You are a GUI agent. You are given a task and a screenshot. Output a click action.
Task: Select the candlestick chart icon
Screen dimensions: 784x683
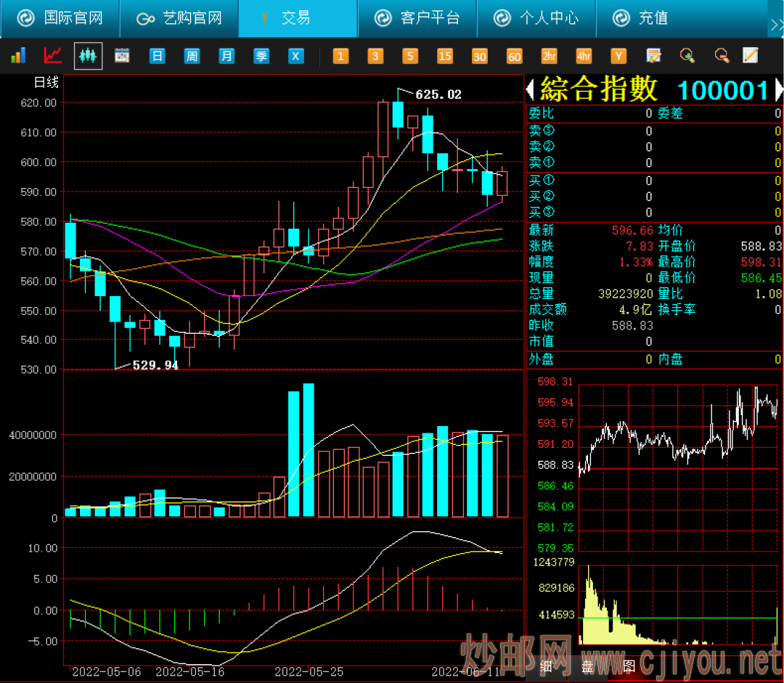88,55
